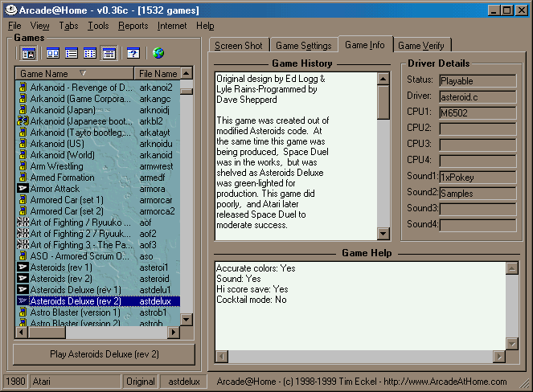Click Game History scroll up arrow
The height and width of the screenshot is (392, 533).
click(x=383, y=79)
